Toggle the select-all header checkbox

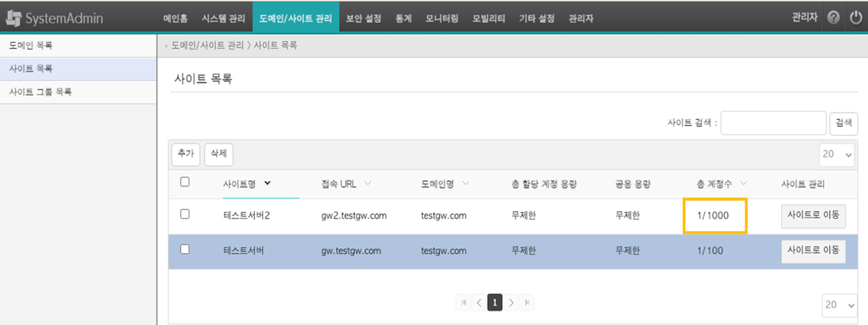(x=185, y=182)
